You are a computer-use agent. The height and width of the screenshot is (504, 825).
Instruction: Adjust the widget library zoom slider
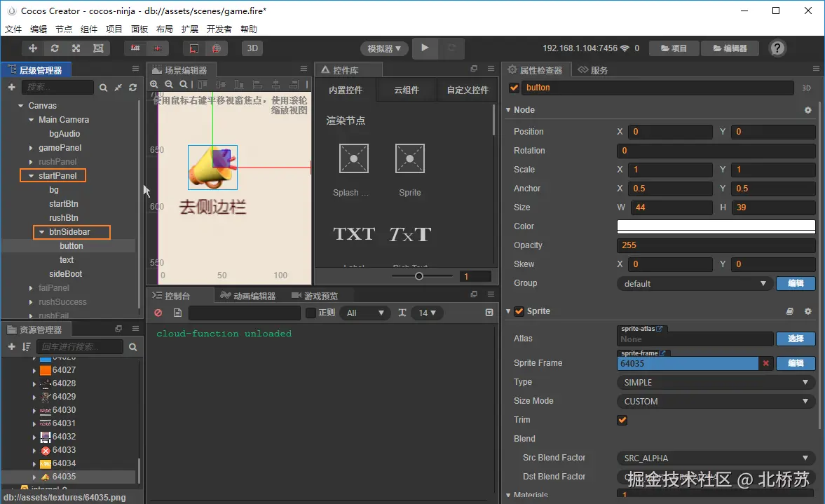point(419,276)
